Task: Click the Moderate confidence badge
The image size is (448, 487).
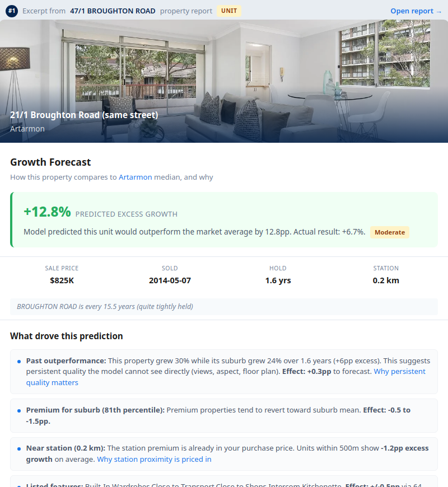Action: (x=389, y=232)
